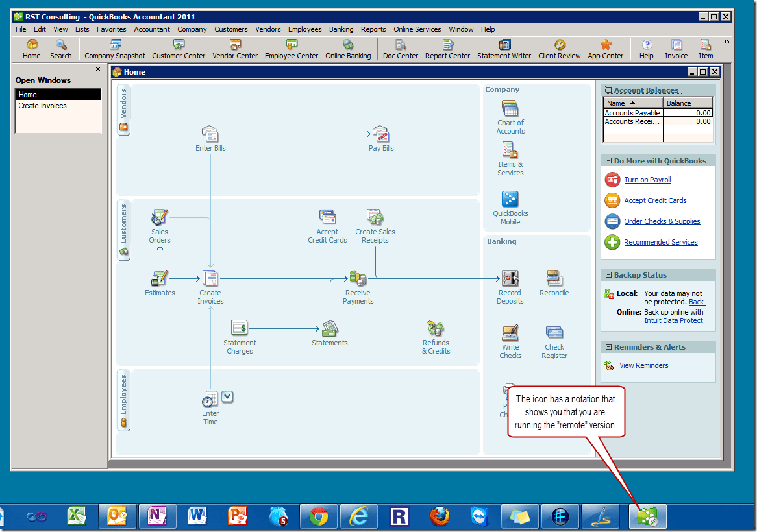Click the Create Invoices workflow icon
The width and height of the screenshot is (757, 532).
[x=210, y=278]
